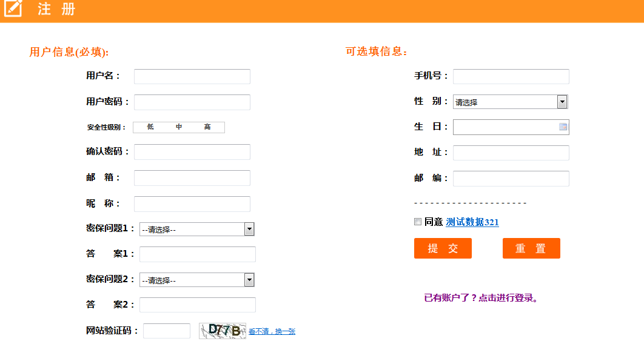Open the 测试数据321 agreement link

[x=472, y=222]
